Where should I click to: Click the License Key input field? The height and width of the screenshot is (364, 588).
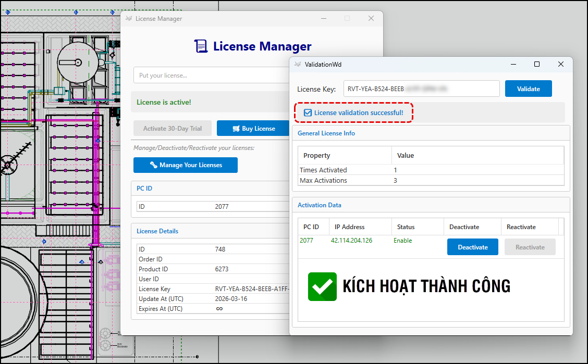pyautogui.click(x=421, y=89)
